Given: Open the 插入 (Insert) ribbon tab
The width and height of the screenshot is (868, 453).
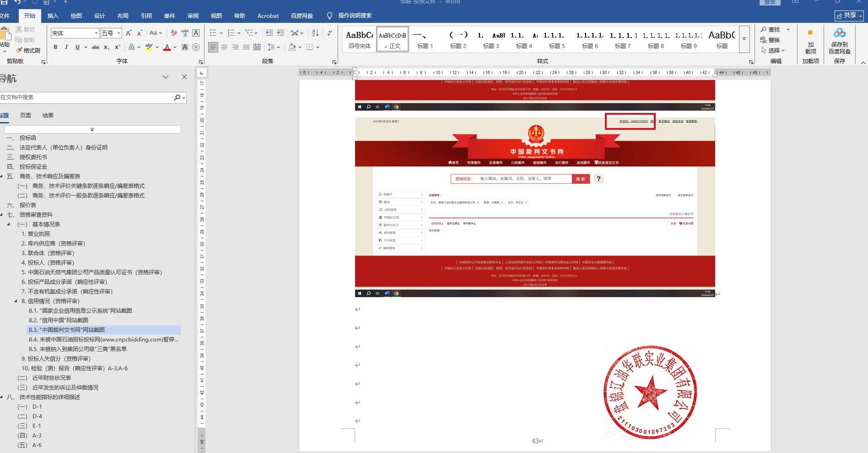Looking at the screenshot, I should [x=53, y=16].
